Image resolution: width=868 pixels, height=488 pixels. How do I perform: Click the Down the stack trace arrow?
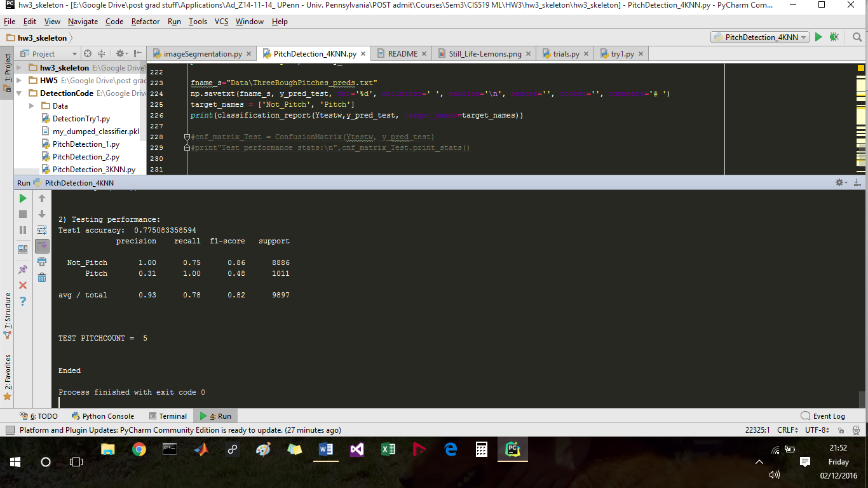(x=42, y=214)
